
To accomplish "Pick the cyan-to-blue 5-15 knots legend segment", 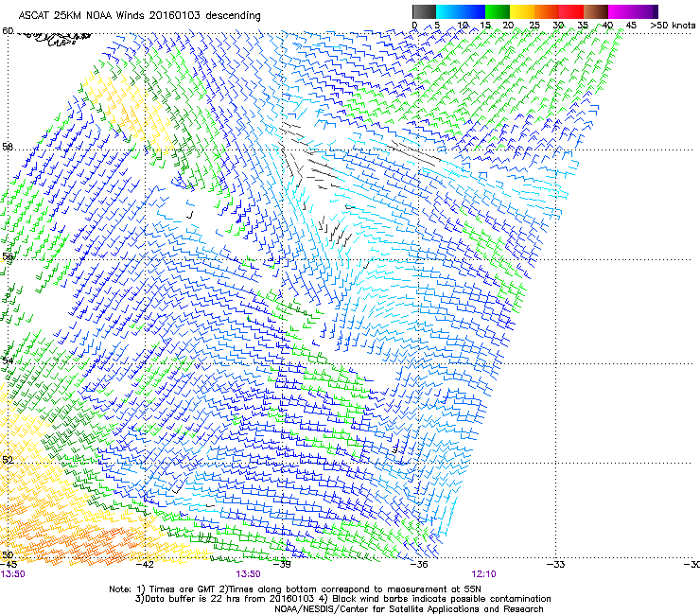I will pos(461,11).
